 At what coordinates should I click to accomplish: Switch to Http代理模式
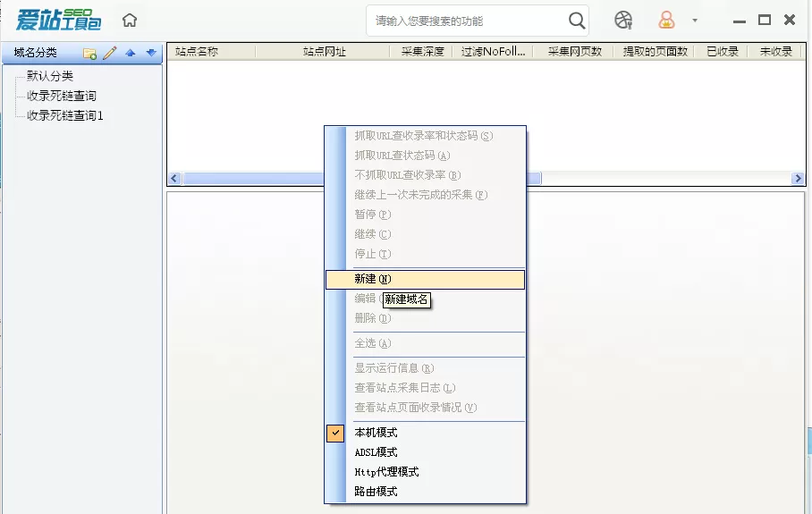425,472
